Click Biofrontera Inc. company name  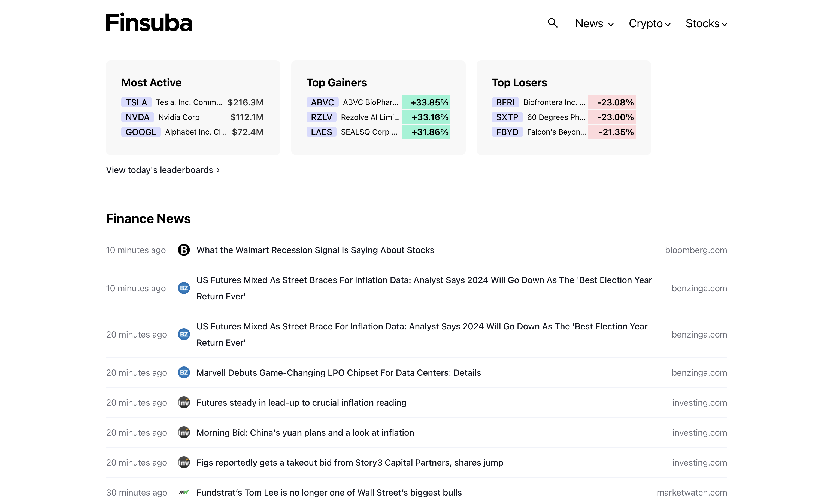554,102
